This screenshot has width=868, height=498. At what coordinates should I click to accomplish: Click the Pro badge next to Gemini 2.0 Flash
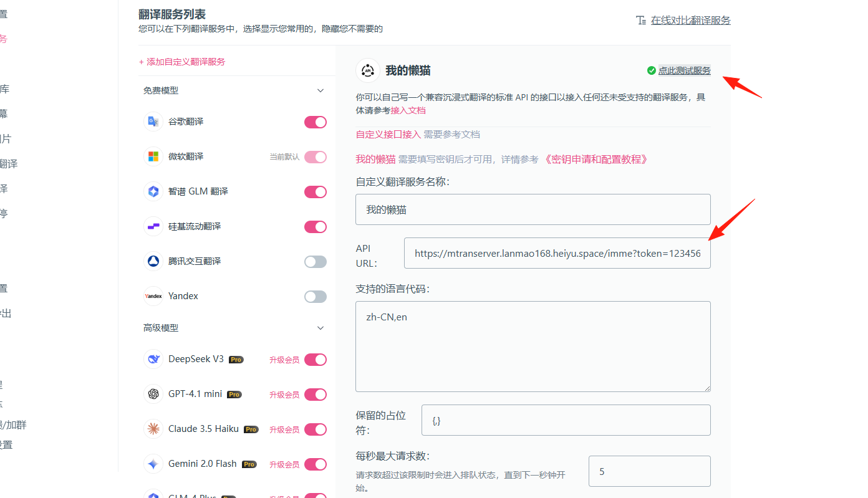[249, 464]
